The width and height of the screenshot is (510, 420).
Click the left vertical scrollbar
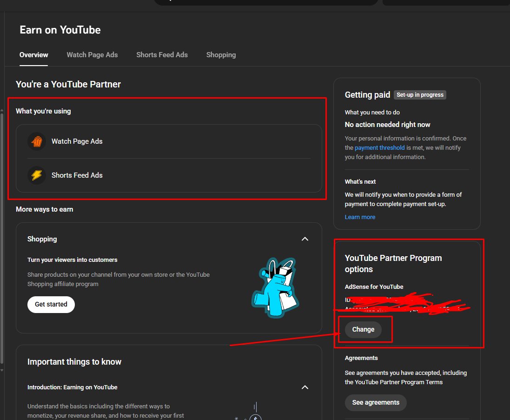[x=2, y=239]
